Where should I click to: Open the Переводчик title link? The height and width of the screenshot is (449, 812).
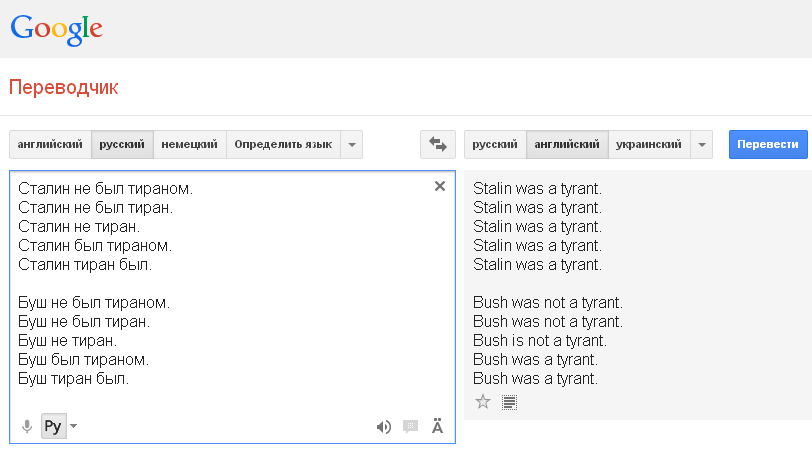pyautogui.click(x=64, y=87)
